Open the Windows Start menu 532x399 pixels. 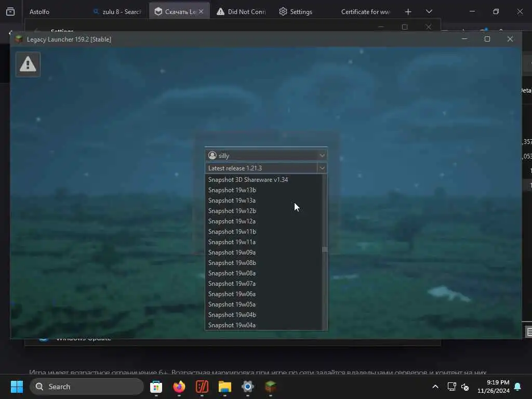tap(17, 387)
